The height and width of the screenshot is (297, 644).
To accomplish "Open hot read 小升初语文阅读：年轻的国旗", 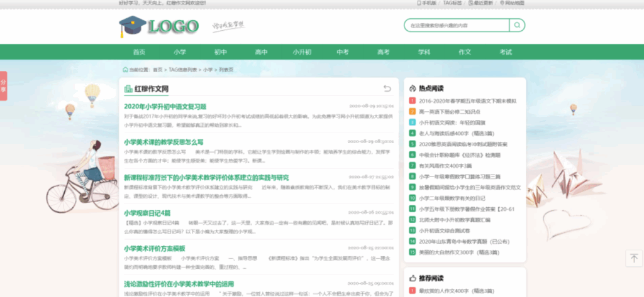I will coord(452,122).
